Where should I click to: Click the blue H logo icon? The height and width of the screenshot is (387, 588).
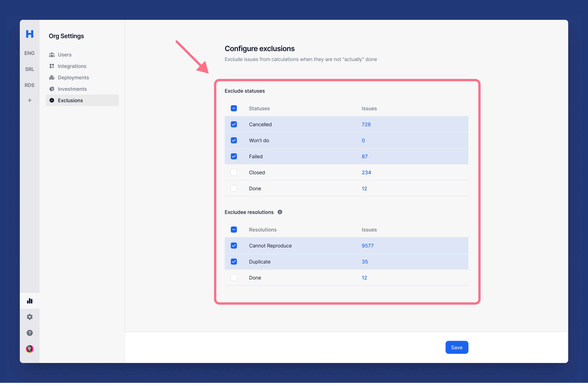pos(30,34)
